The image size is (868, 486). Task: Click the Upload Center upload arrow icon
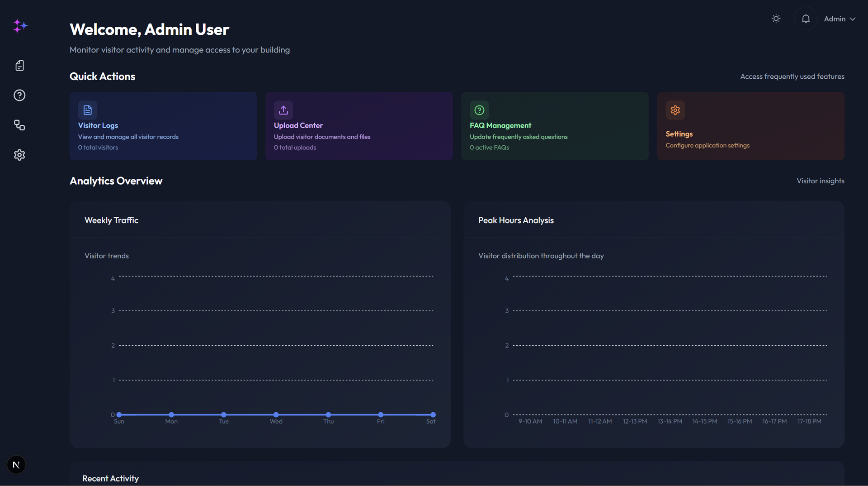pyautogui.click(x=283, y=110)
